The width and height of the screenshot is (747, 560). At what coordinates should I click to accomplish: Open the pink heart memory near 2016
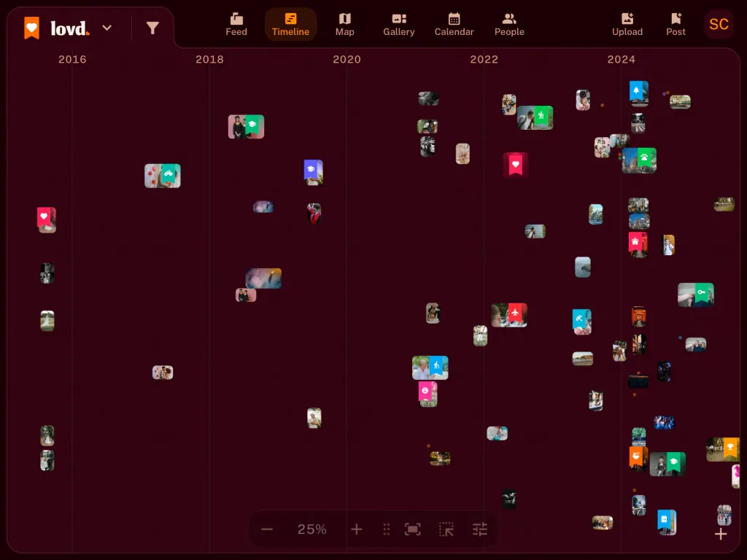47,219
